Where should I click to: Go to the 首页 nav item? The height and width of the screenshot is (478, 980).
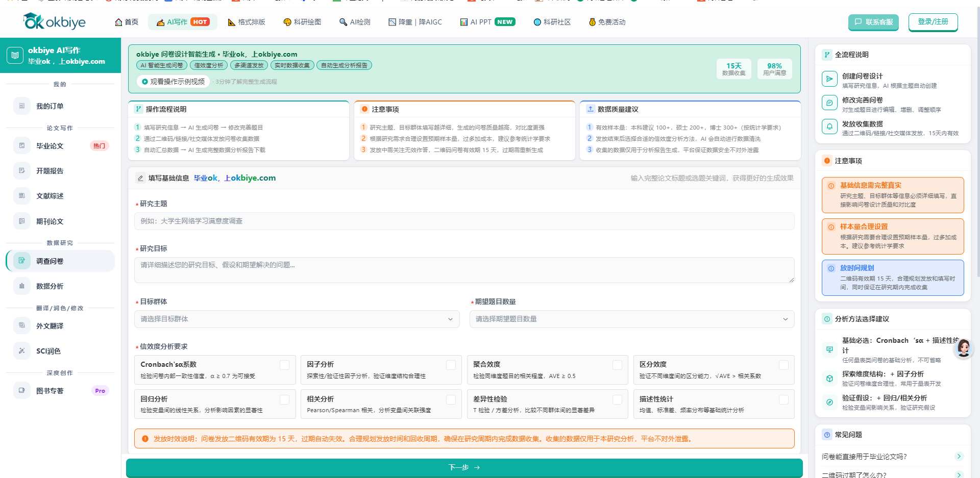click(x=127, y=22)
